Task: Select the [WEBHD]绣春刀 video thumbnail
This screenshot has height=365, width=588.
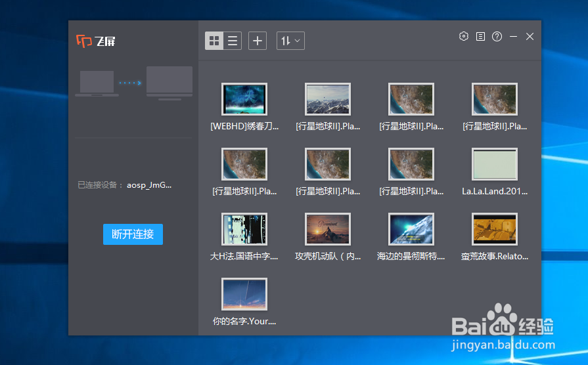Action: (x=244, y=99)
